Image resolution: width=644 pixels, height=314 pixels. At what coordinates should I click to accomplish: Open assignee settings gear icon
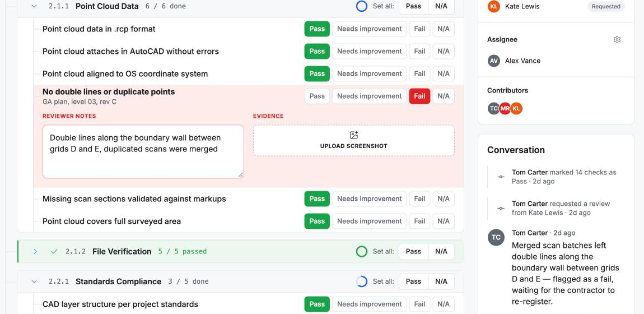617,39
